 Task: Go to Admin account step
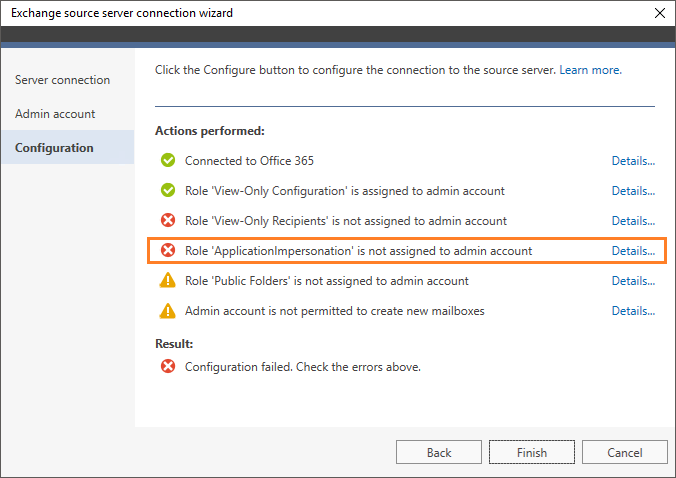[55, 114]
